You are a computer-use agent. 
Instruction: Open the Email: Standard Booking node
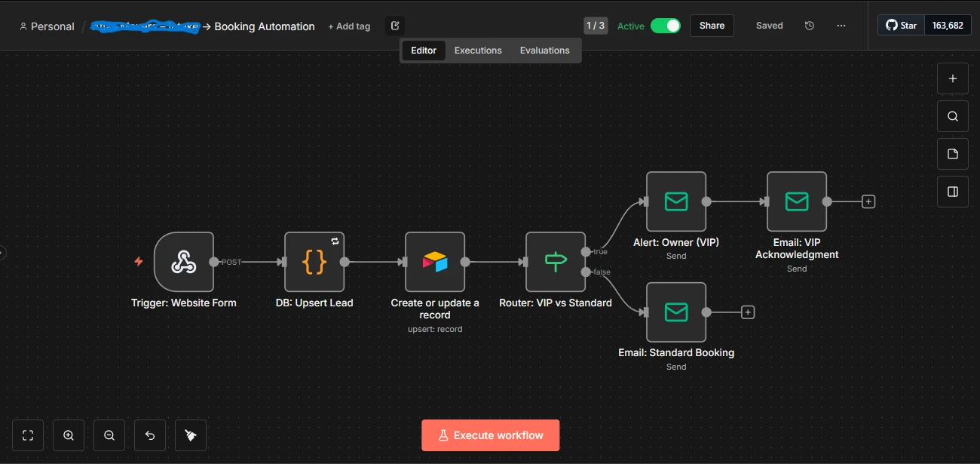[x=675, y=312]
